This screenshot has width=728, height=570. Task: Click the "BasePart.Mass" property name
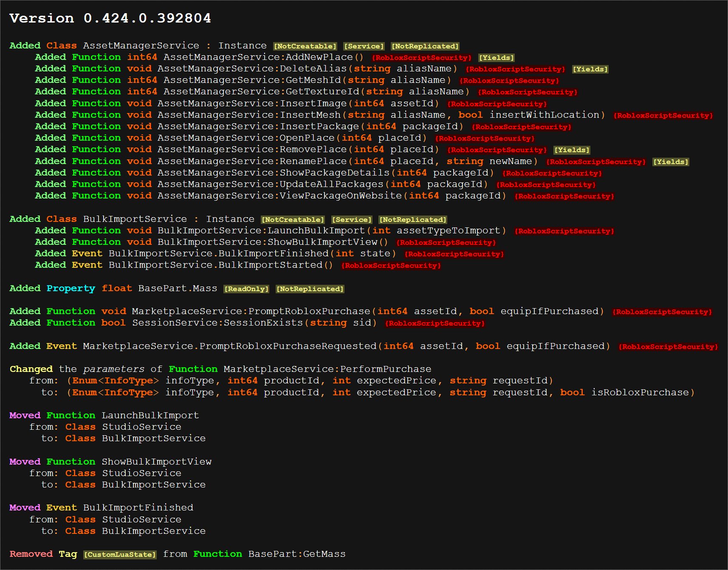(x=178, y=288)
